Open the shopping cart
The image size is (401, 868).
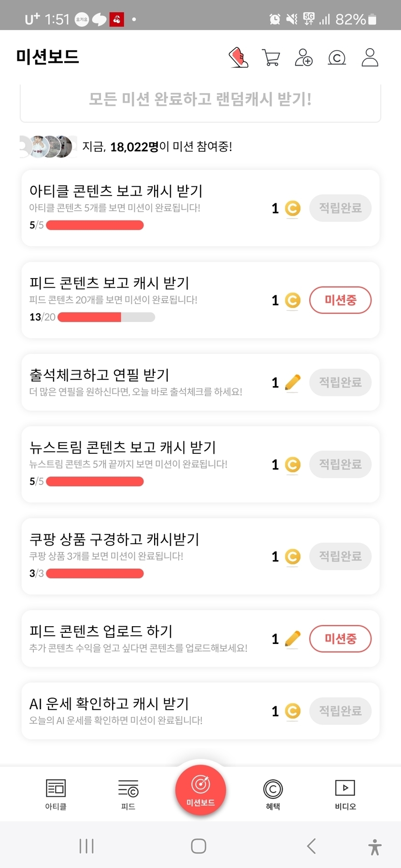coord(271,57)
